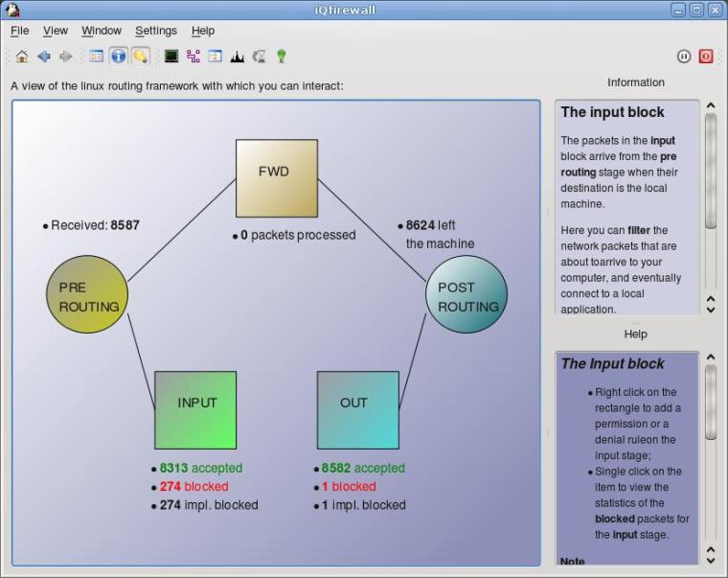Click the 'Help' panel title

point(636,335)
